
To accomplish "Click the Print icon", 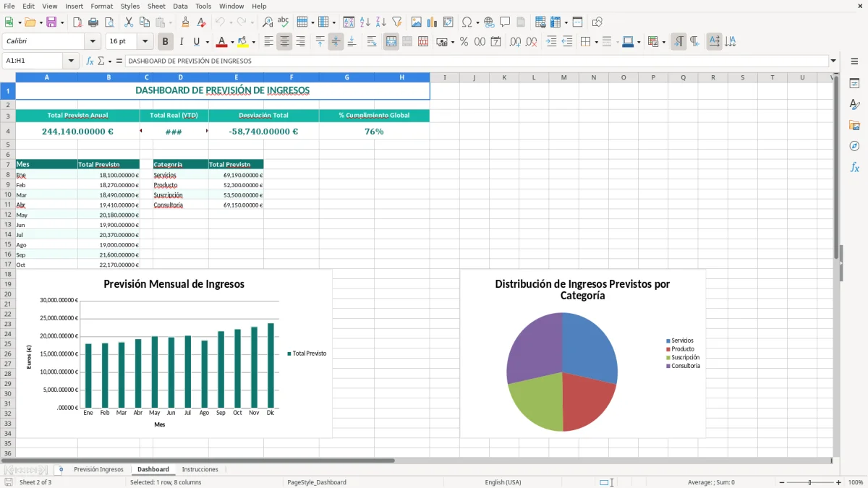I will tap(92, 22).
